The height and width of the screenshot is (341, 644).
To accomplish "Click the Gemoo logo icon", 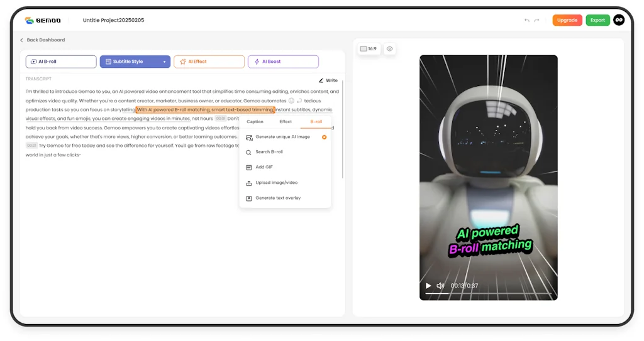I will pyautogui.click(x=29, y=20).
